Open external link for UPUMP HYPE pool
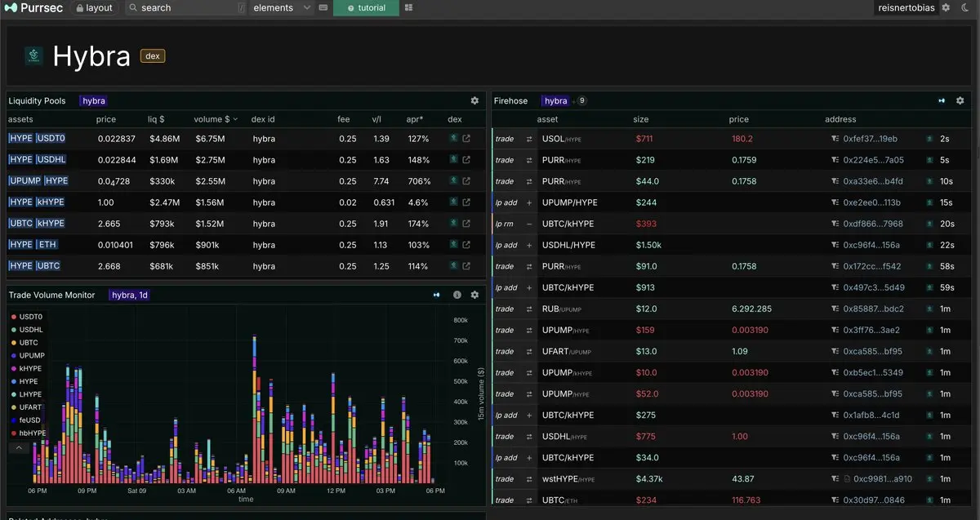The image size is (980, 520). (466, 181)
